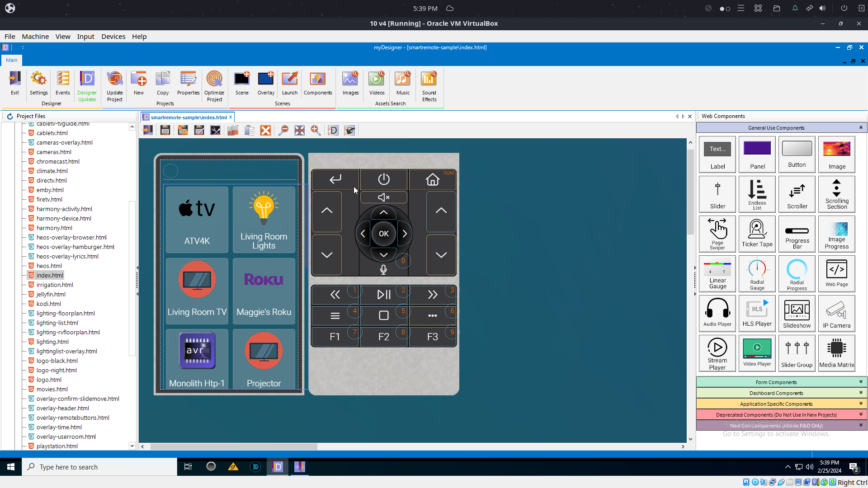Open the Components ribbon tool
868x488 pixels.
tap(318, 83)
